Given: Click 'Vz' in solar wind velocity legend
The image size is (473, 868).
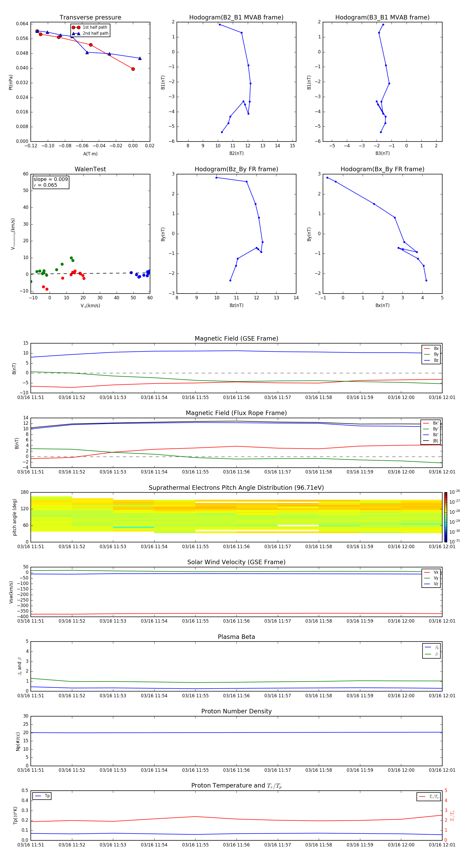Looking at the screenshot, I should (431, 584).
